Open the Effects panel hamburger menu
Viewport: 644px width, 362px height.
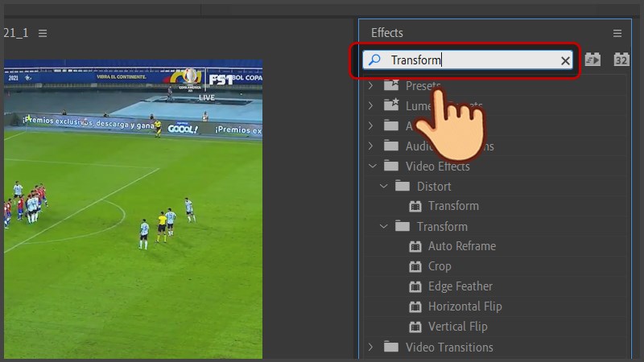[617, 33]
